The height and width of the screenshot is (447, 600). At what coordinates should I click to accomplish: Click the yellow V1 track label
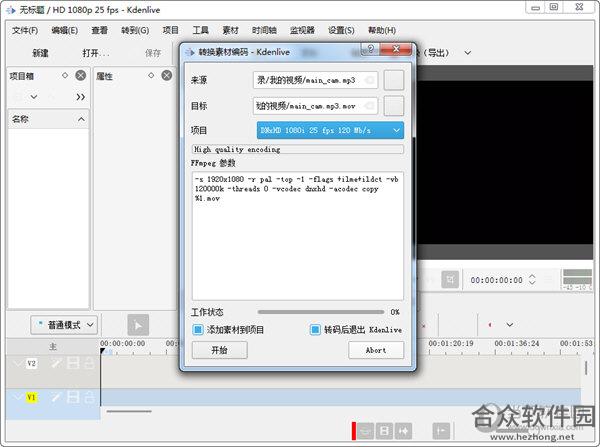tap(31, 397)
